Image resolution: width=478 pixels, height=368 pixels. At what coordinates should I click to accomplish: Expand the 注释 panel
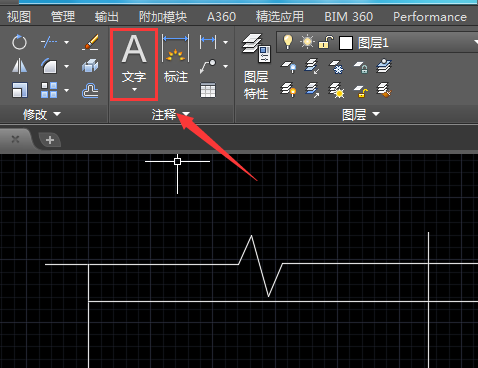pos(171,114)
